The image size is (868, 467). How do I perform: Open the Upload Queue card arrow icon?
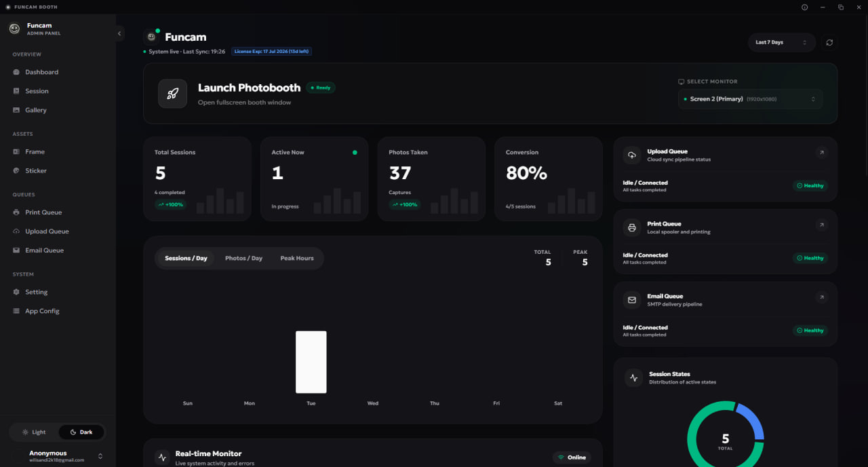pos(822,153)
